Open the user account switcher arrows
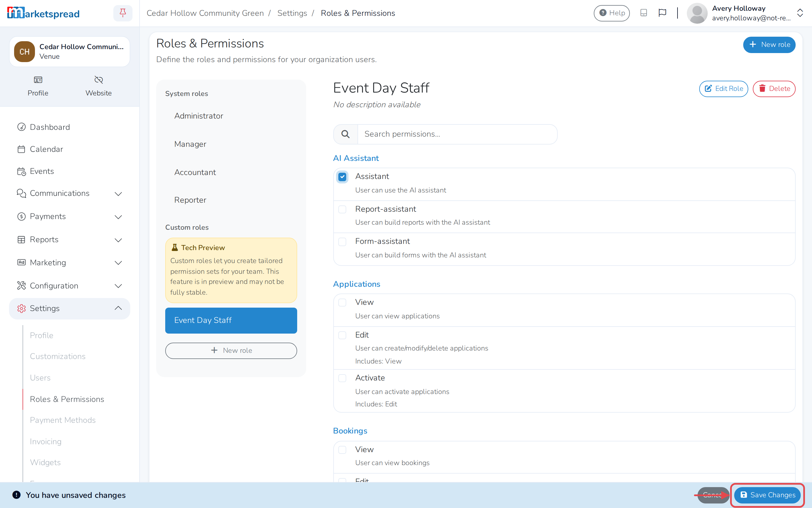Image resolution: width=812 pixels, height=508 pixels. [x=800, y=13]
